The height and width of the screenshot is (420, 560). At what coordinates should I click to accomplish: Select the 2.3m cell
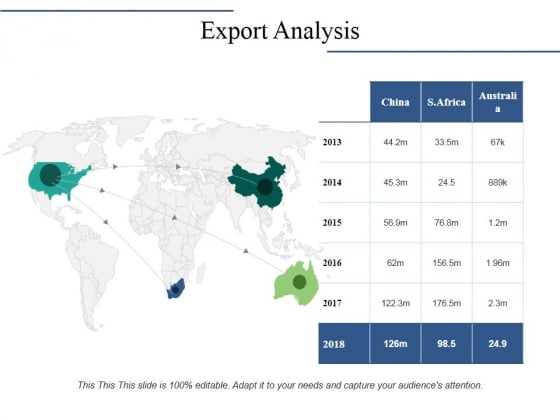coord(498,303)
